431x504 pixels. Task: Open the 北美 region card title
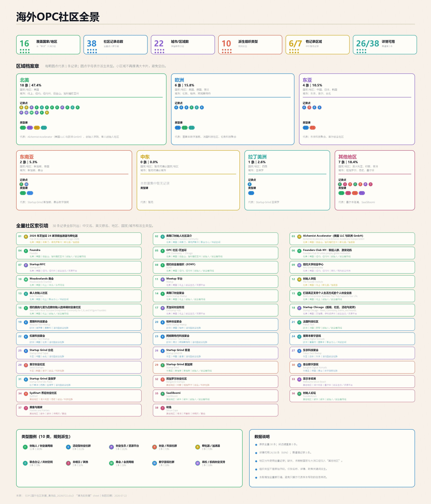[x=24, y=80]
